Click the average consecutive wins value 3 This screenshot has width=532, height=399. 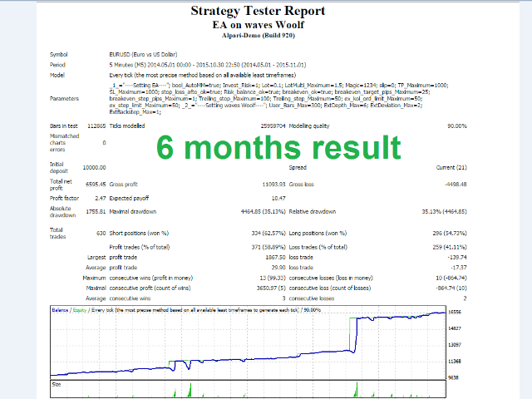tap(283, 298)
